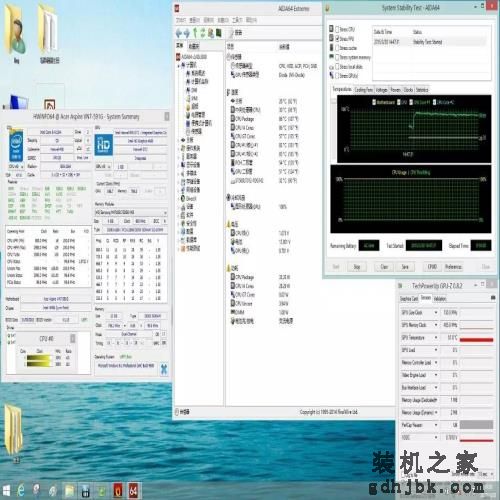Click the AIDA64 user/favorites toolbar icon

[x=211, y=33]
